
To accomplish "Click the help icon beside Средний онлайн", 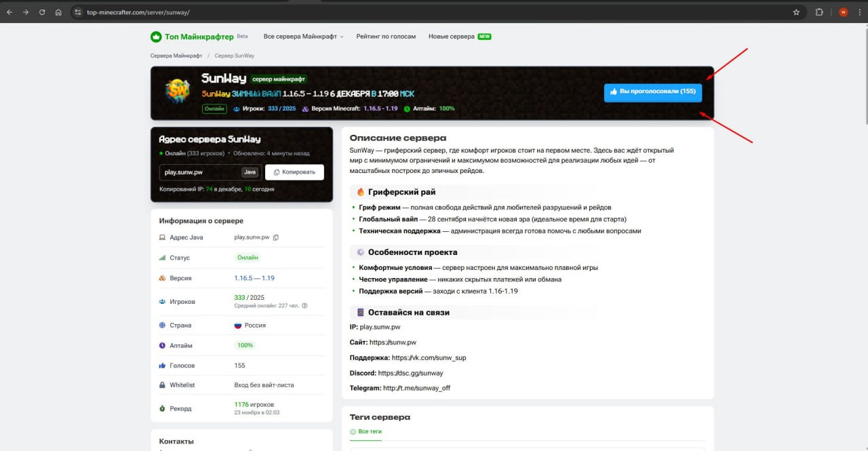I will point(304,306).
